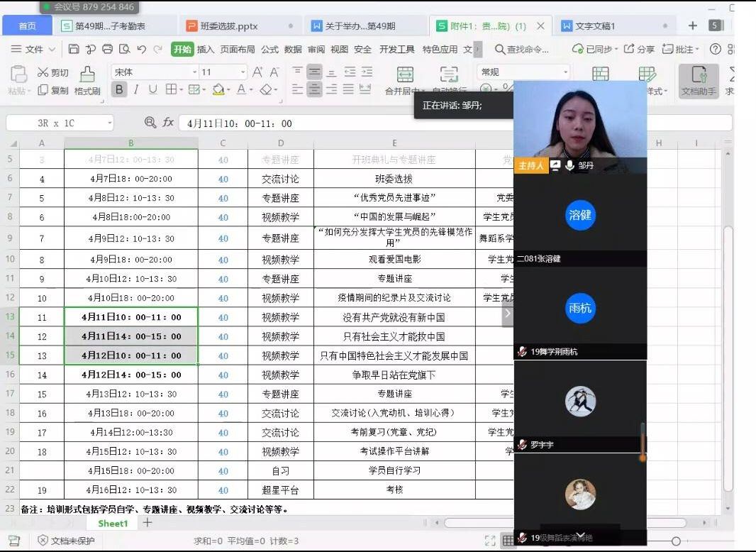The width and height of the screenshot is (756, 552).
Task: Click the Format Painter (格式刷) icon
Action: (87, 75)
